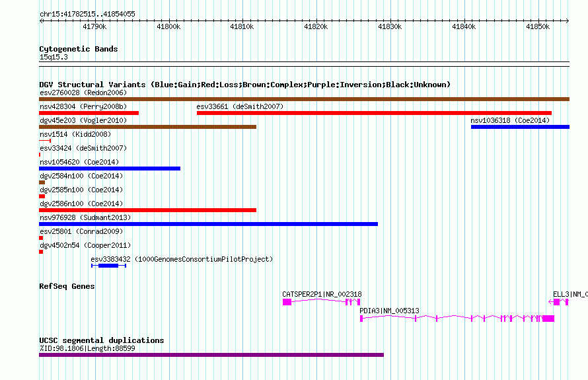Screen dimensions: 588x380
Task: Click the nsv1054620 (Coe2014) blue bar
Action: [x=110, y=169]
